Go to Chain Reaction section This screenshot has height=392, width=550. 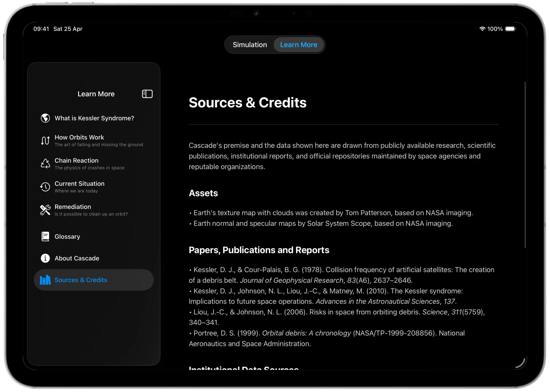[76, 160]
